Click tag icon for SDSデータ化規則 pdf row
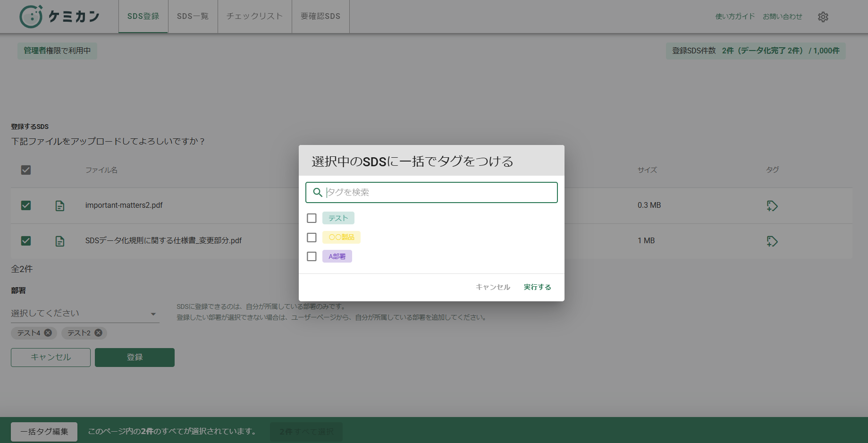Screen dimensions: 868x443 772,241
